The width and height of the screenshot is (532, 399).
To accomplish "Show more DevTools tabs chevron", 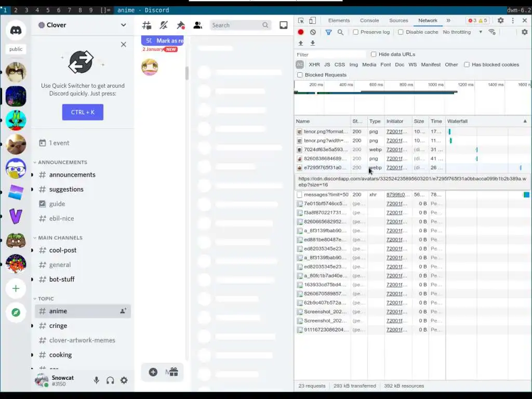I will (448, 20).
